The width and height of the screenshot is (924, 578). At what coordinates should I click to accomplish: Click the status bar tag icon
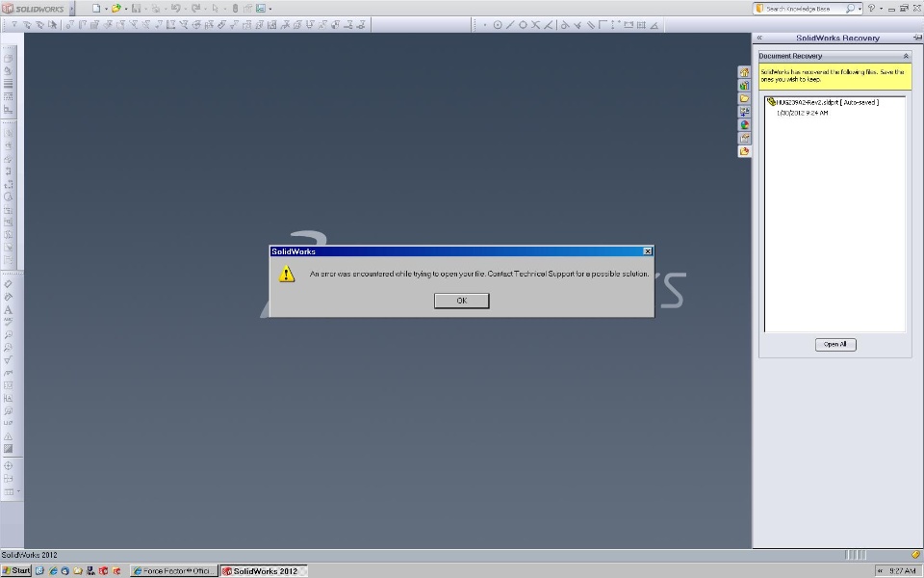(x=915, y=555)
